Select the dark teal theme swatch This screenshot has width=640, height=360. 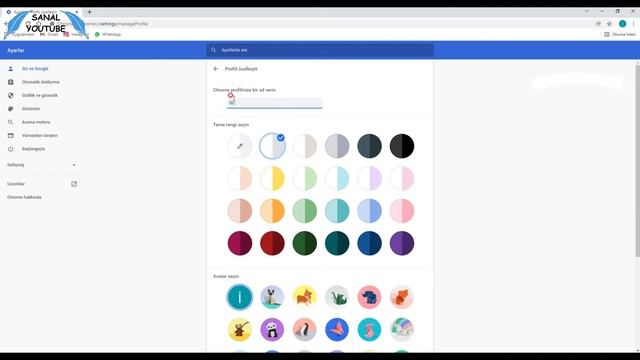pyautogui.click(x=337, y=243)
